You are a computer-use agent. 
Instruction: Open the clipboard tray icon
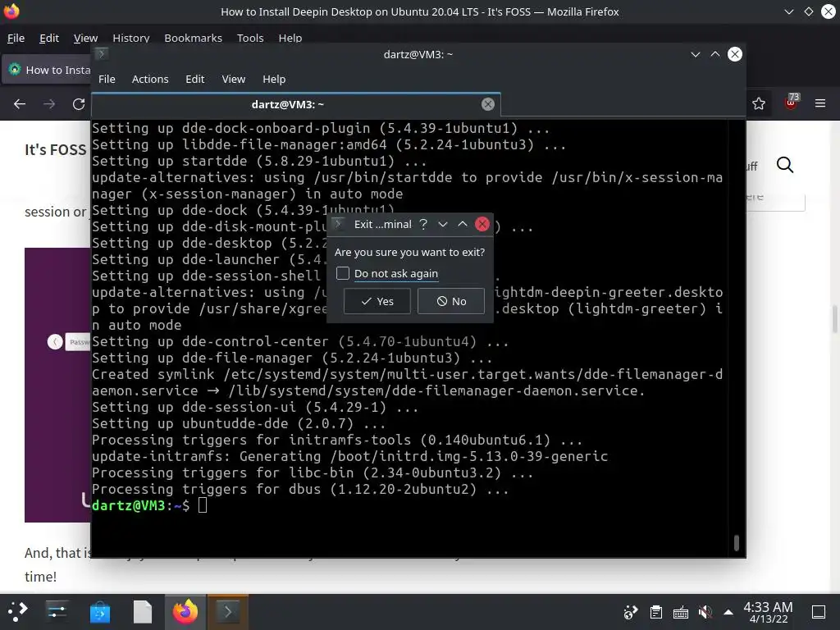click(x=655, y=612)
